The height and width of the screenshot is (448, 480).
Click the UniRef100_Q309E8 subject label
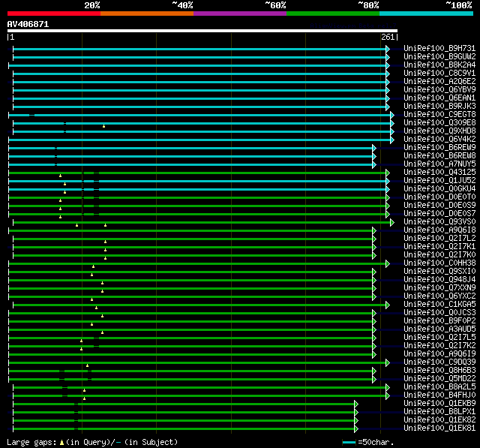(439, 122)
